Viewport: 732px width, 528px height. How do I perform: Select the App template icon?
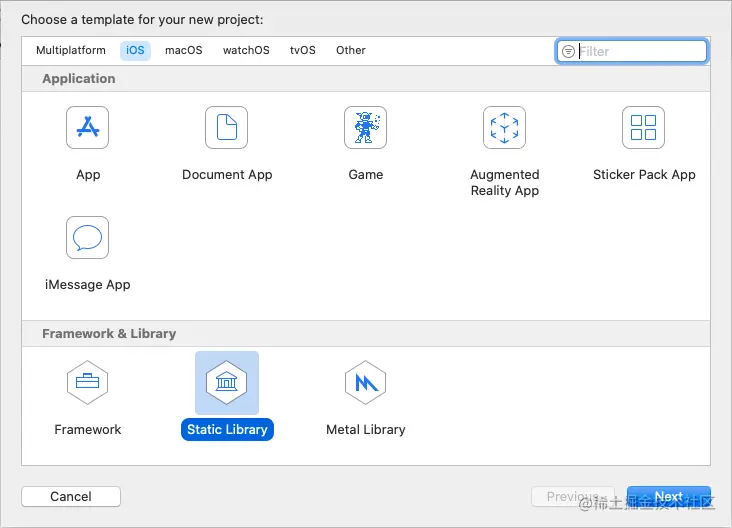tap(87, 127)
